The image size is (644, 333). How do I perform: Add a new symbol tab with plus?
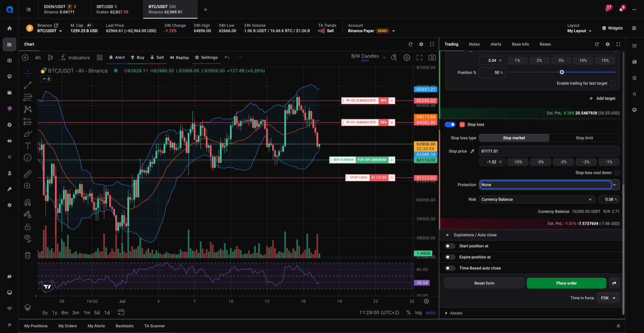click(x=206, y=9)
